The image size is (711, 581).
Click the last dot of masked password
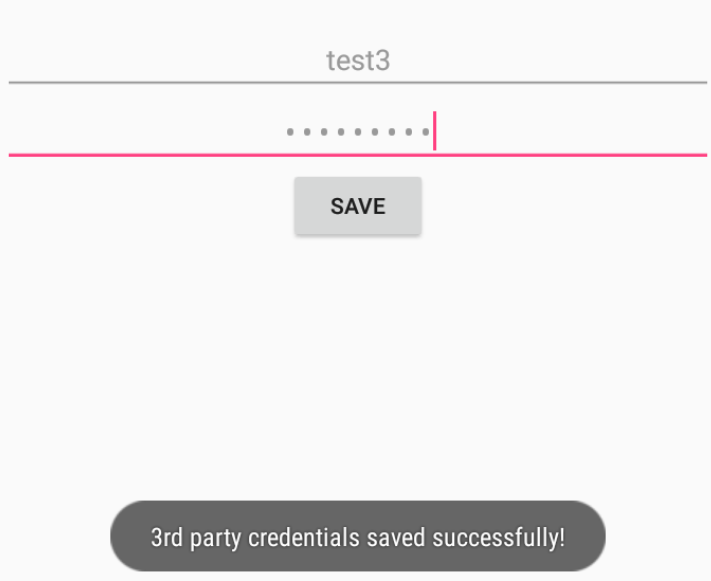pyautogui.click(x=425, y=132)
